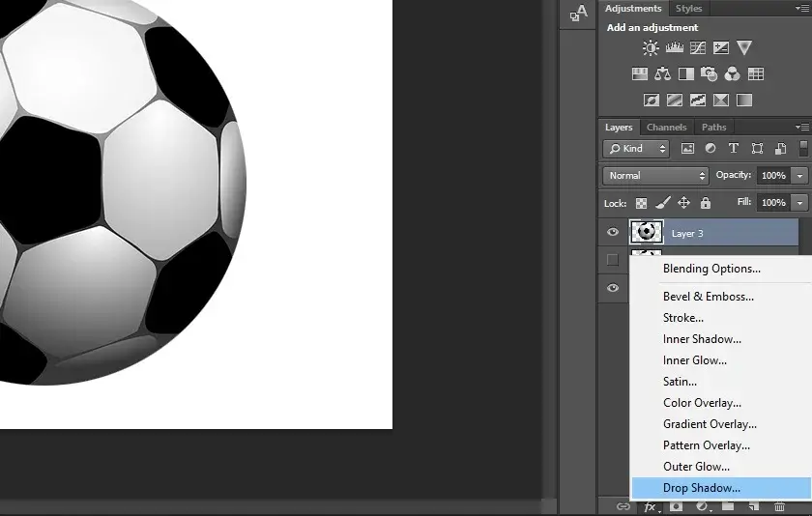This screenshot has height=516, width=812.
Task: Open the Normal blend mode dropdown
Action: pos(655,176)
